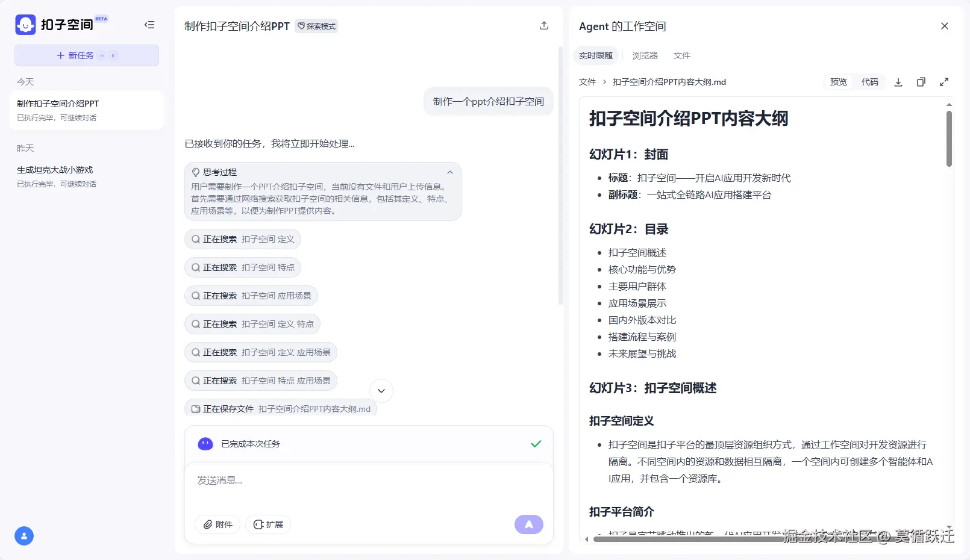Click breadcrumb 扣子空间介绍PPT内容大纲.md
This screenshot has width=970, height=560.
[x=669, y=82]
